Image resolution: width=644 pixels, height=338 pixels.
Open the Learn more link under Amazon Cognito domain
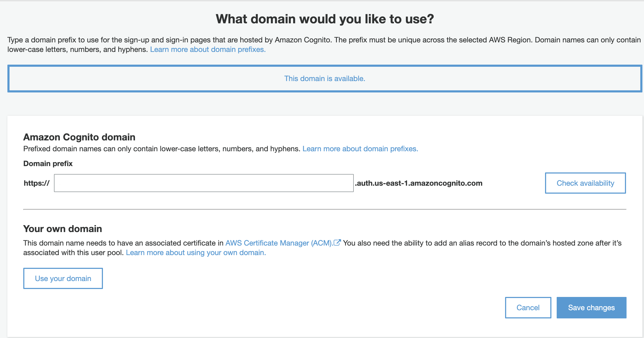[360, 149]
